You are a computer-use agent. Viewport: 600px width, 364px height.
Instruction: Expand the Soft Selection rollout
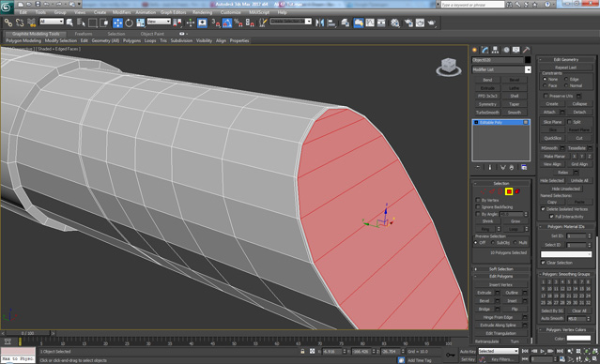point(501,269)
